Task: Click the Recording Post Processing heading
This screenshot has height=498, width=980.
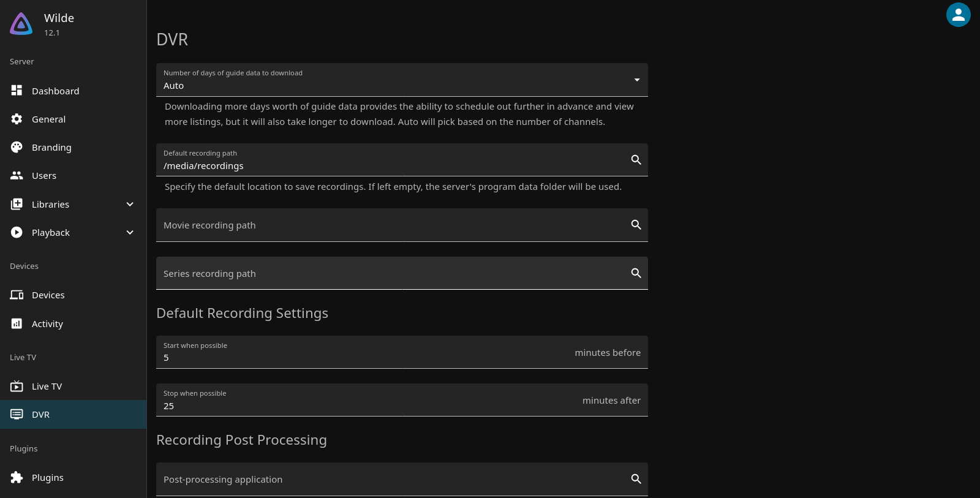Action: point(241,440)
